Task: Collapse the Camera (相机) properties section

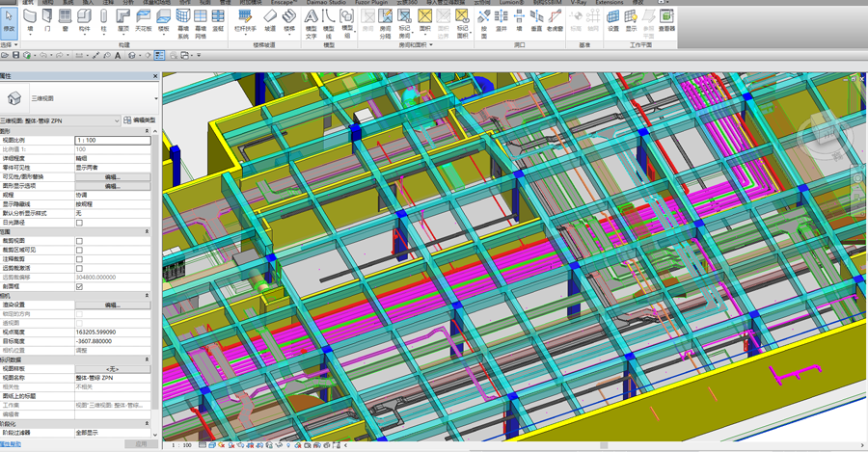Action: coord(148,296)
